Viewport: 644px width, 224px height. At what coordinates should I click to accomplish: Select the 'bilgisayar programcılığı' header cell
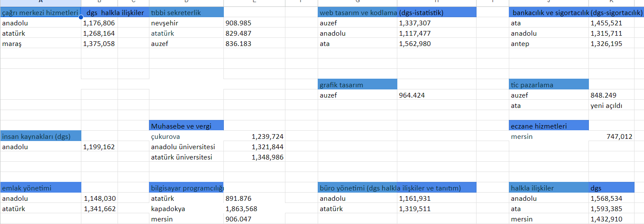pyautogui.click(x=186, y=188)
